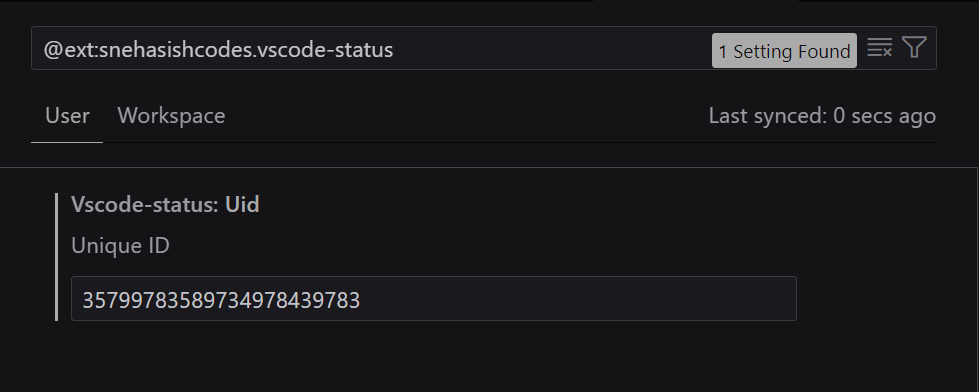Click the number 357997835897349784​39783 in the field
Image resolution: width=979 pixels, height=392 pixels.
pyautogui.click(x=221, y=301)
